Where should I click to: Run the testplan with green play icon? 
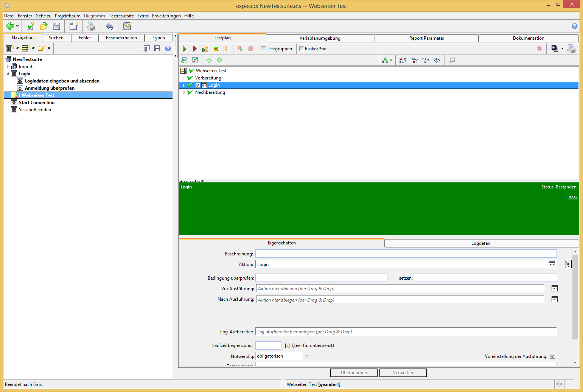point(184,49)
